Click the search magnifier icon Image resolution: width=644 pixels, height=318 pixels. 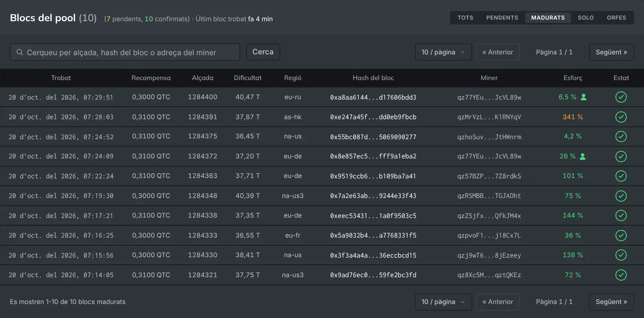20,52
